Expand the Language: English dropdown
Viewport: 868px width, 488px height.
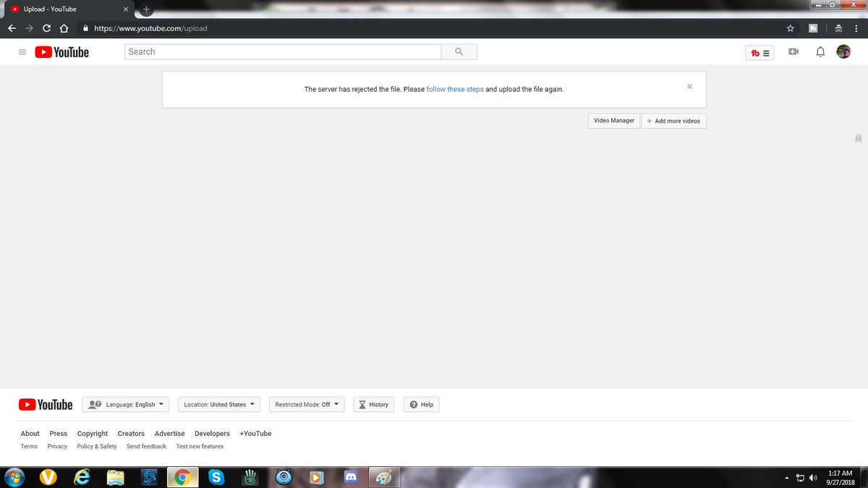[125, 405]
